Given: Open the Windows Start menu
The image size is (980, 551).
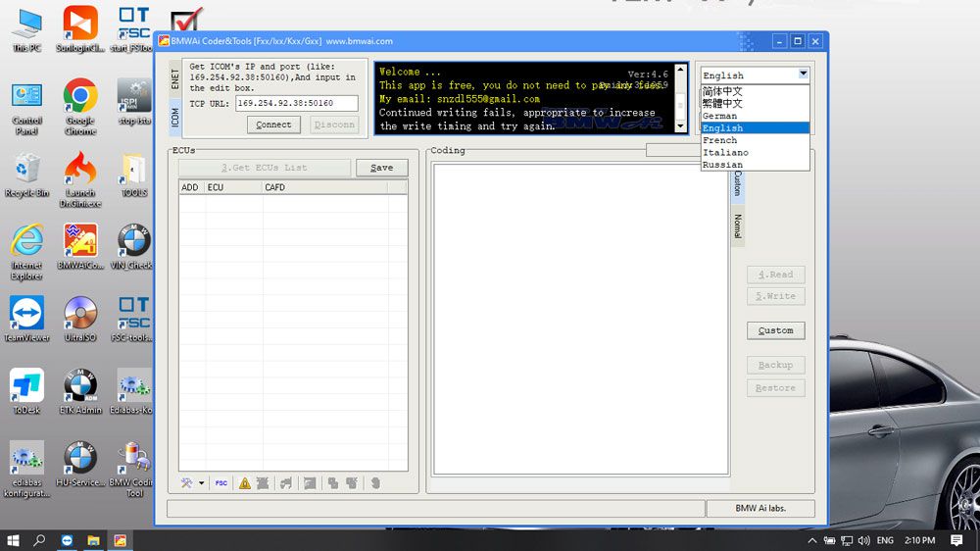Looking at the screenshot, I should tap(13, 540).
